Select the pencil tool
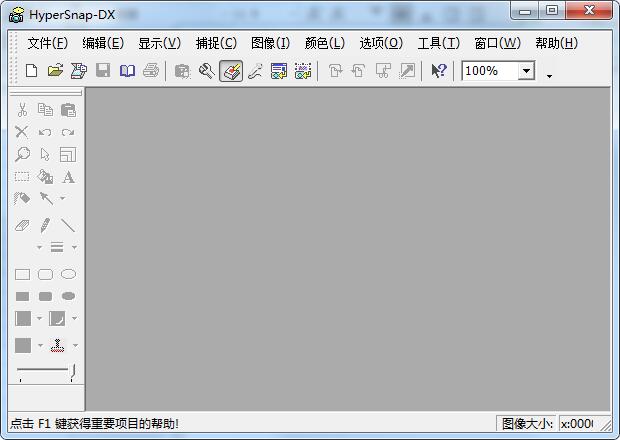The width and height of the screenshot is (620, 440). 45,225
